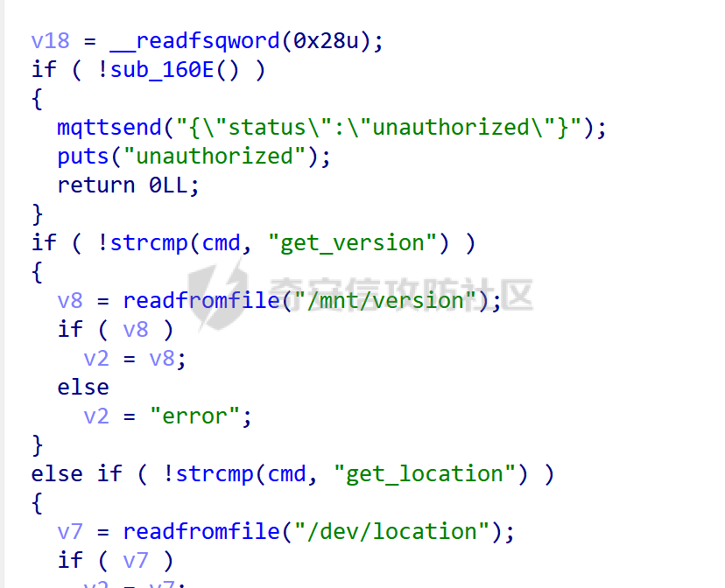Image resolution: width=725 pixels, height=588 pixels.
Task: Select the sub_160E function name
Action: (162, 70)
